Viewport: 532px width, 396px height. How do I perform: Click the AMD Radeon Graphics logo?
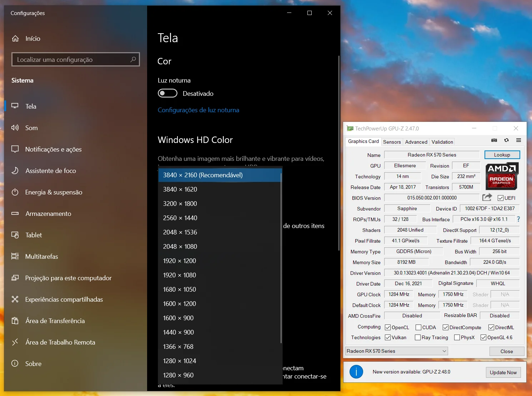tap(502, 176)
